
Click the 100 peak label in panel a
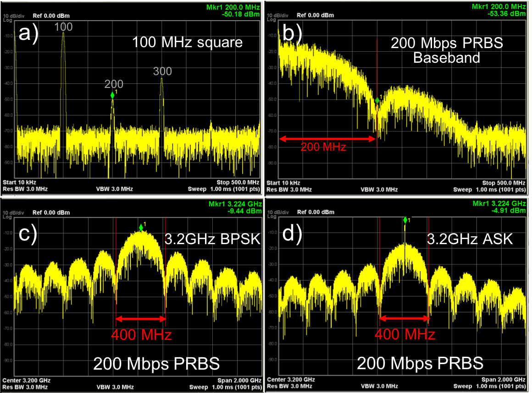coord(63,27)
